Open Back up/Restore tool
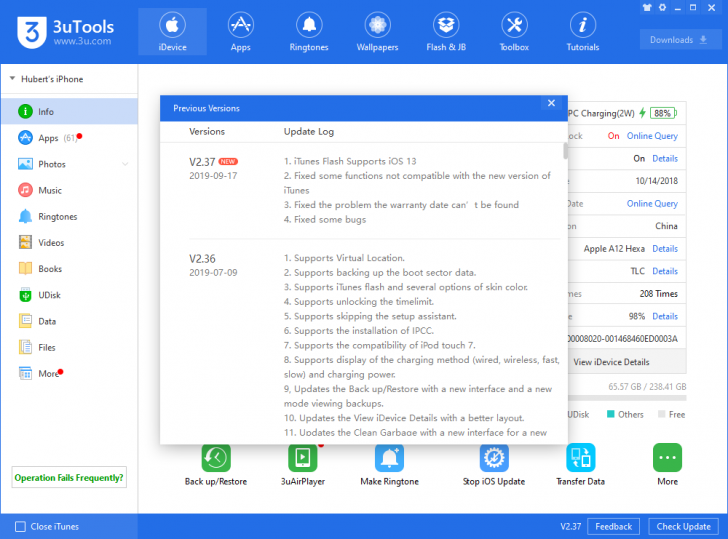This screenshot has height=539, width=728. coord(216,466)
